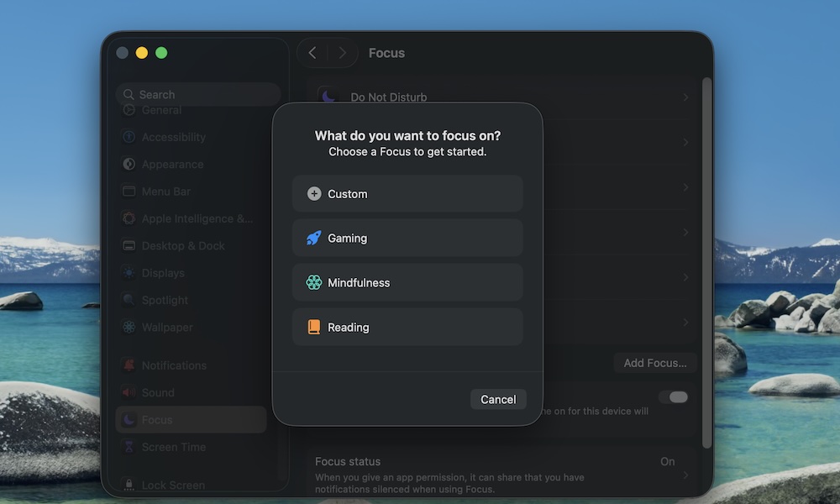This screenshot has width=840, height=504.
Task: Click the Reading book icon
Action: 313,327
